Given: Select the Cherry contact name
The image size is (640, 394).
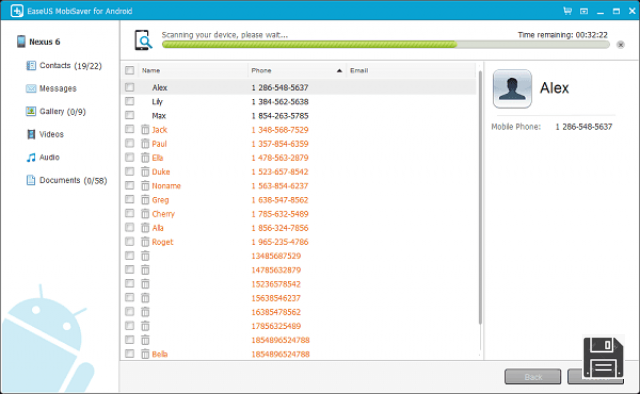Looking at the screenshot, I should [x=163, y=214].
